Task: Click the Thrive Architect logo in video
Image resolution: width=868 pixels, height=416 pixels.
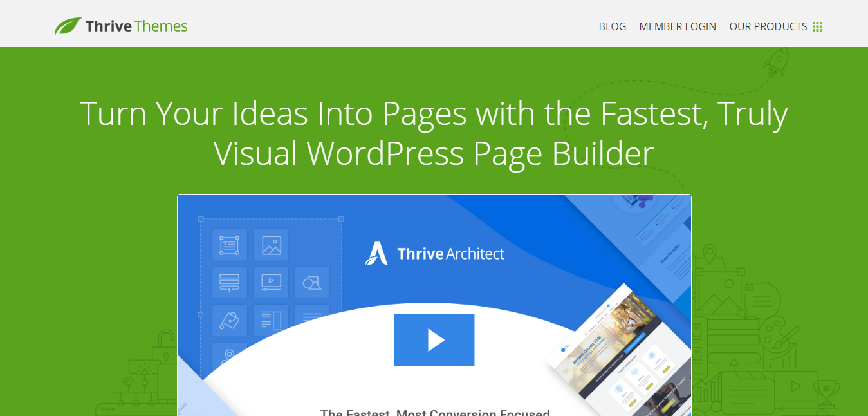Action: 435,254
